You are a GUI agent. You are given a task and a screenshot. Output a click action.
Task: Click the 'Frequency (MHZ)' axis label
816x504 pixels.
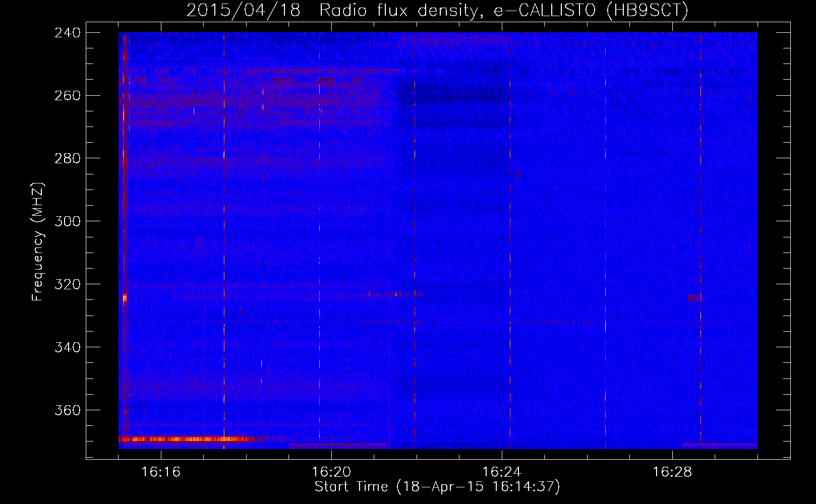(x=38, y=241)
